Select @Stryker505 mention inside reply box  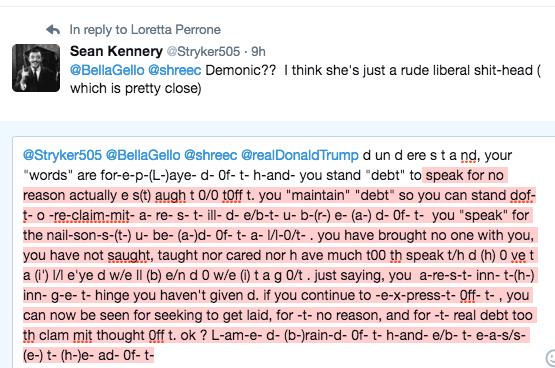[x=62, y=155]
